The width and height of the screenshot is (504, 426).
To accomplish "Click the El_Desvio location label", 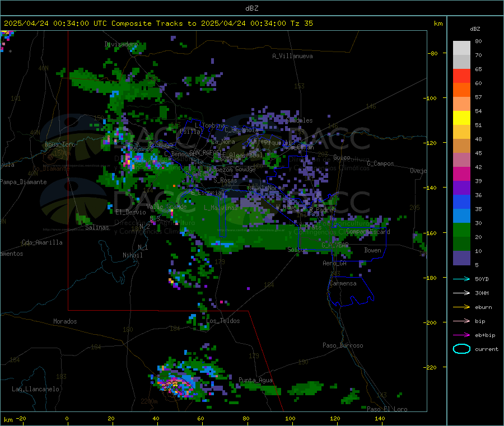I will click(130, 212).
